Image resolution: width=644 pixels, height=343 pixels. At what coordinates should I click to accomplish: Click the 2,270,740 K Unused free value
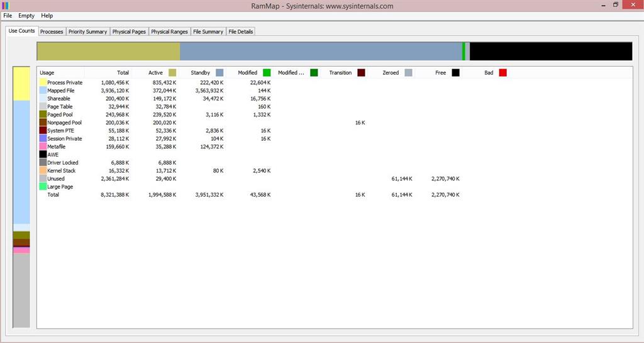[446, 178]
